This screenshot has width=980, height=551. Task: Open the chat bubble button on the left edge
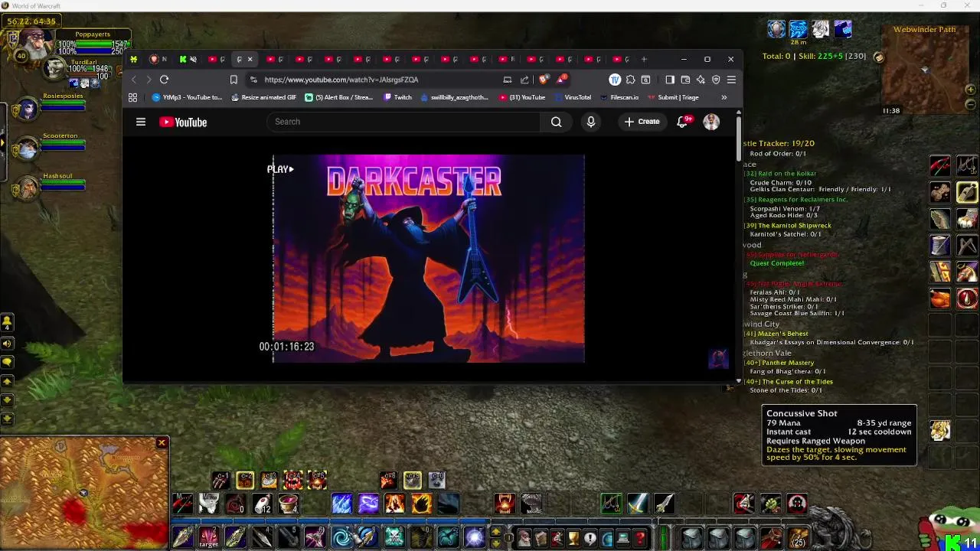tap(8, 362)
